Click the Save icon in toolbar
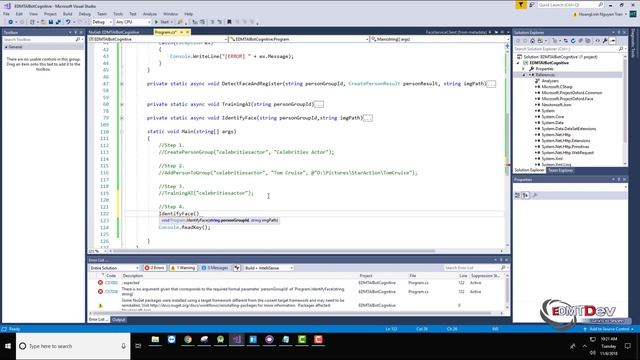The image size is (640, 360). [51, 22]
